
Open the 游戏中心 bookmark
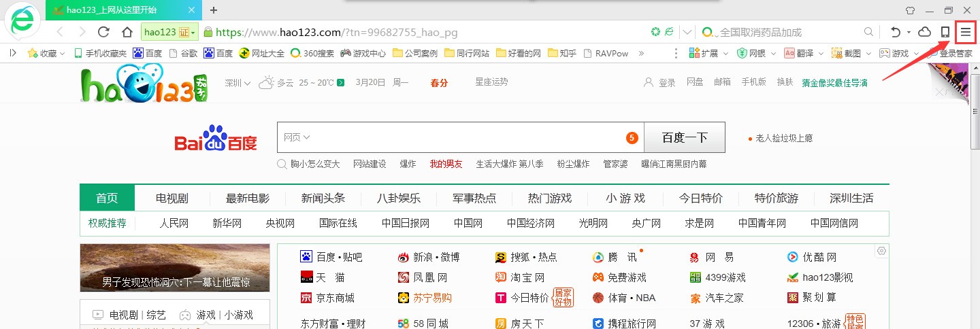pyautogui.click(x=363, y=53)
